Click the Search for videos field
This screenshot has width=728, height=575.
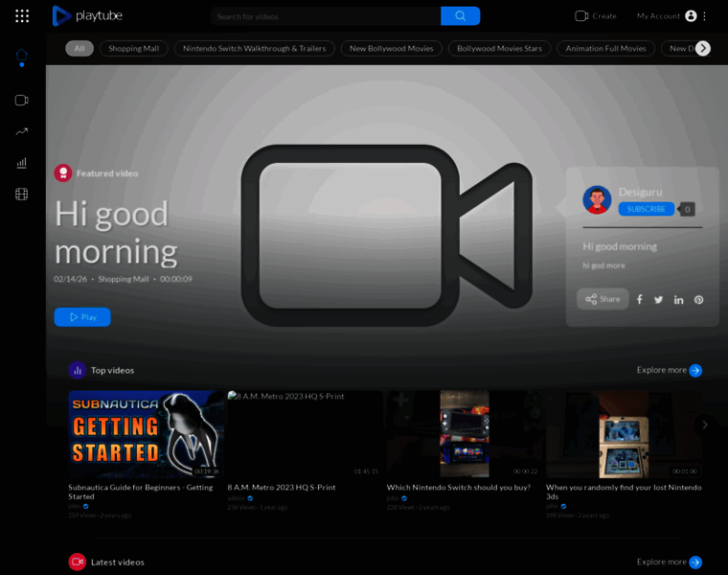326,16
